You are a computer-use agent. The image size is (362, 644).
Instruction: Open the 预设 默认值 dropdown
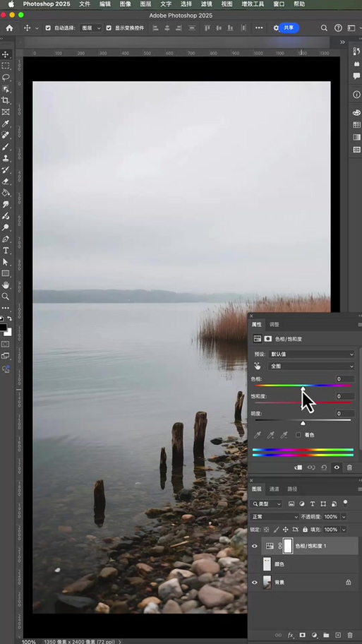[311, 354]
